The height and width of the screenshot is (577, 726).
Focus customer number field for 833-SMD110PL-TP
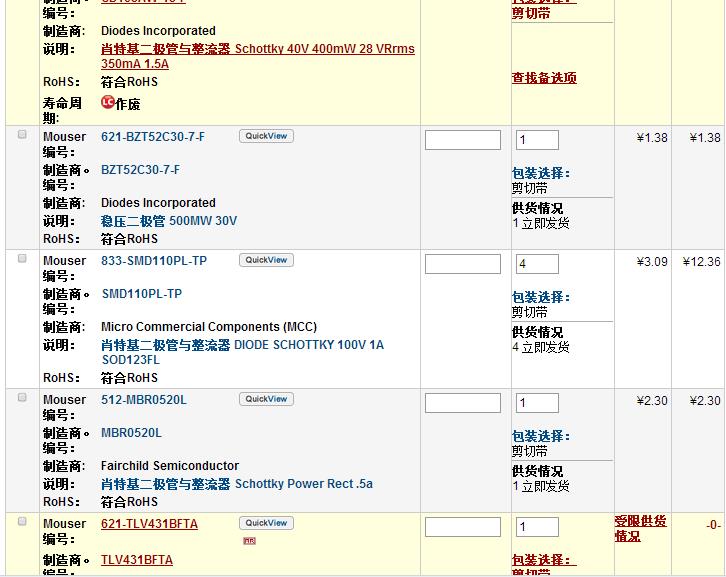pyautogui.click(x=463, y=264)
